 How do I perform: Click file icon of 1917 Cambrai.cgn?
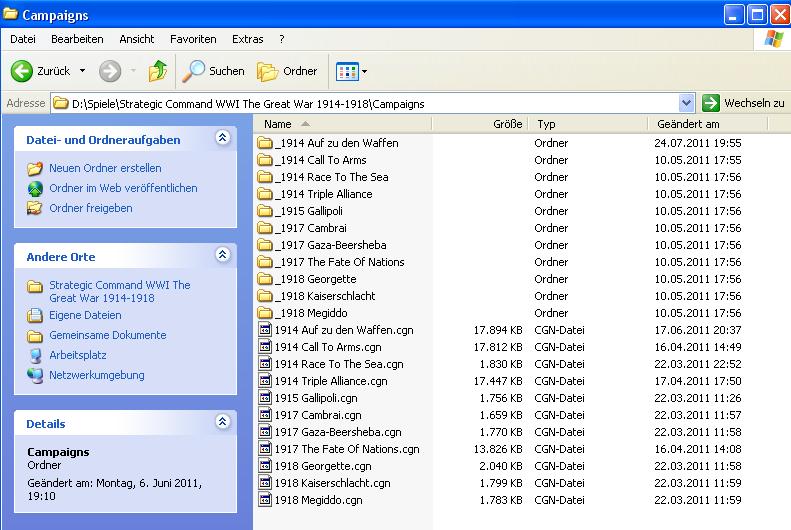pyautogui.click(x=265, y=415)
